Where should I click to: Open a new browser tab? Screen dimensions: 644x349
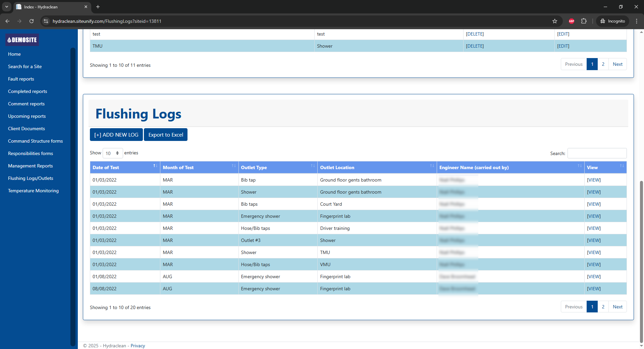[98, 7]
